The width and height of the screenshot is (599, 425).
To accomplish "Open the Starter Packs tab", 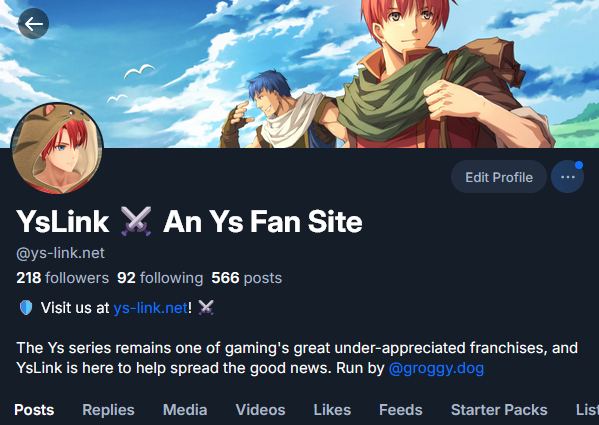I will [499, 410].
